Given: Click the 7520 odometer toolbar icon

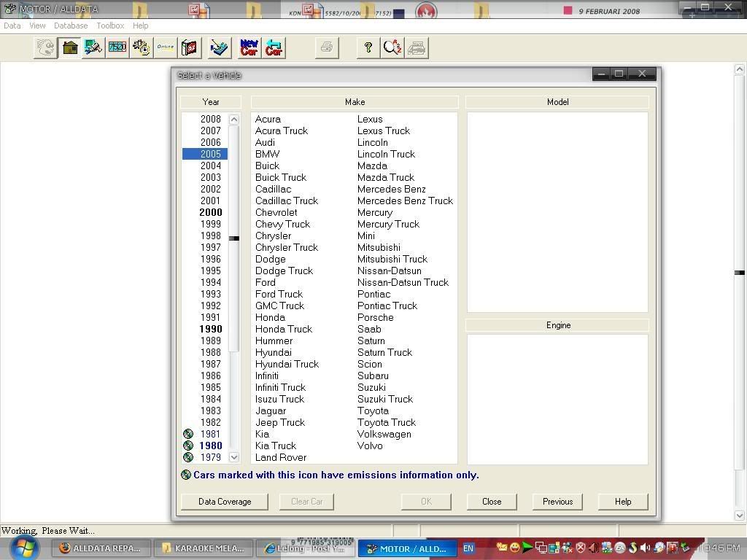Looking at the screenshot, I should tap(117, 47).
